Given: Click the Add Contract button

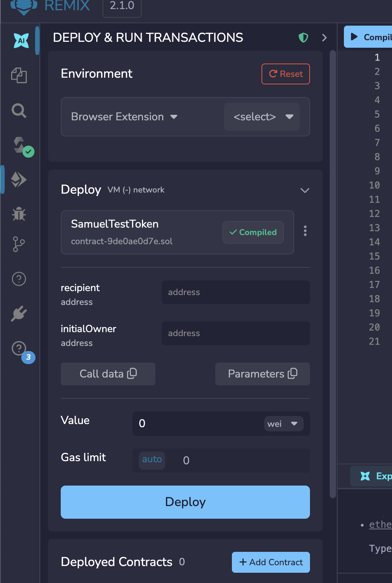Looking at the screenshot, I should [271, 562].
